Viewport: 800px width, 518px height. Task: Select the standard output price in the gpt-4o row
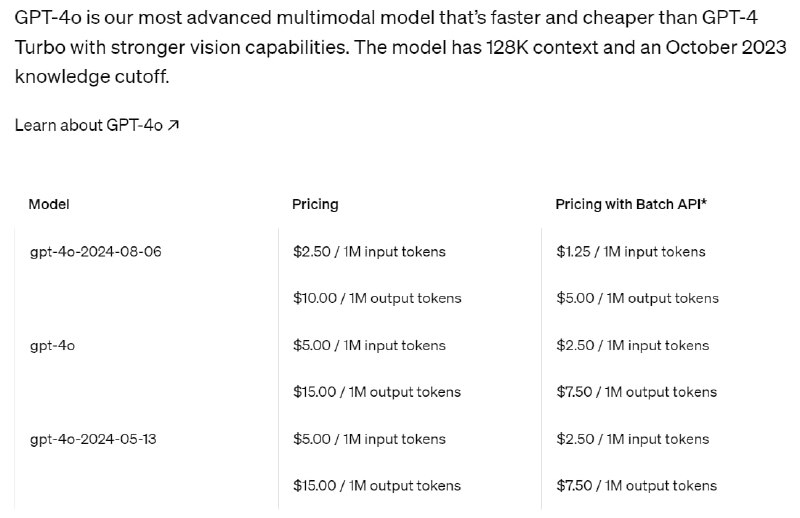377,392
